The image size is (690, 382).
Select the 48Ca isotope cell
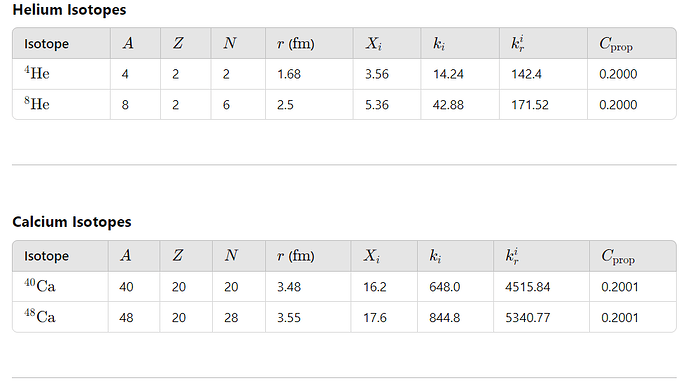pos(60,317)
